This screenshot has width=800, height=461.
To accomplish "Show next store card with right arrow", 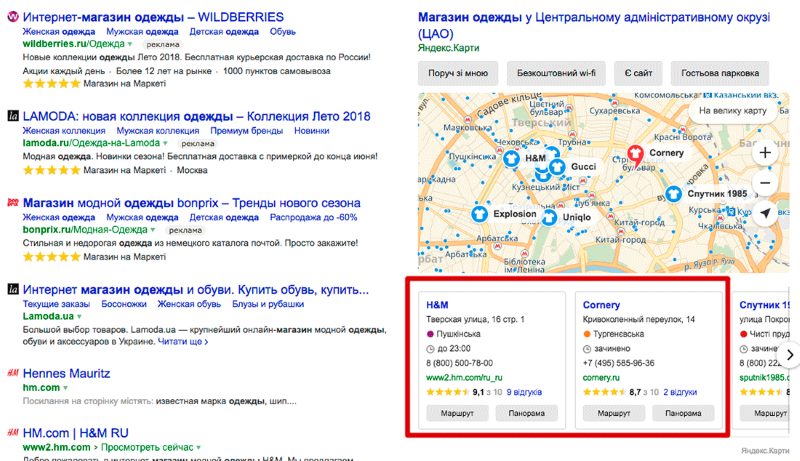I will point(790,354).
